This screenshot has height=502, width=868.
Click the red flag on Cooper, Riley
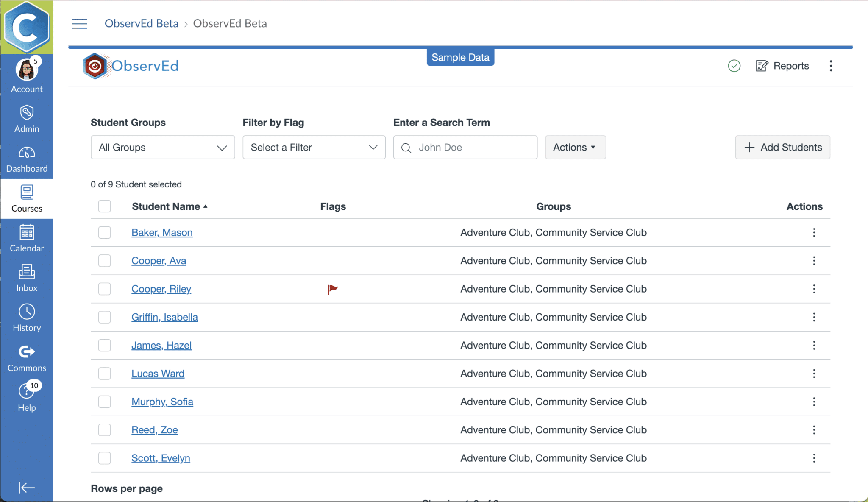click(x=333, y=289)
